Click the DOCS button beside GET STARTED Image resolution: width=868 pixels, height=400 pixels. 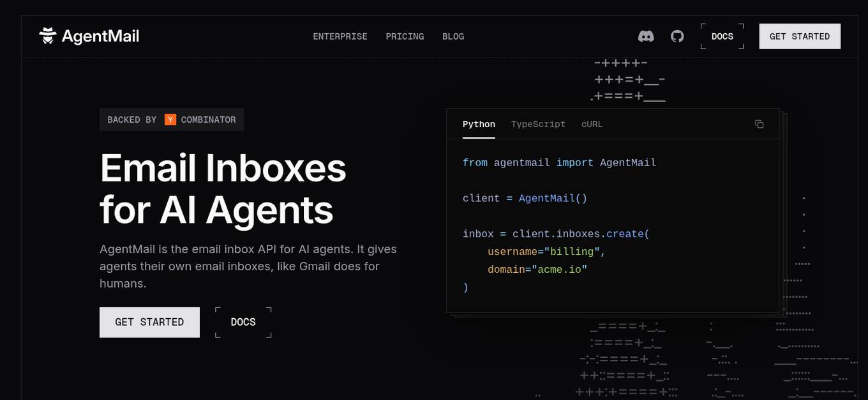click(x=243, y=322)
